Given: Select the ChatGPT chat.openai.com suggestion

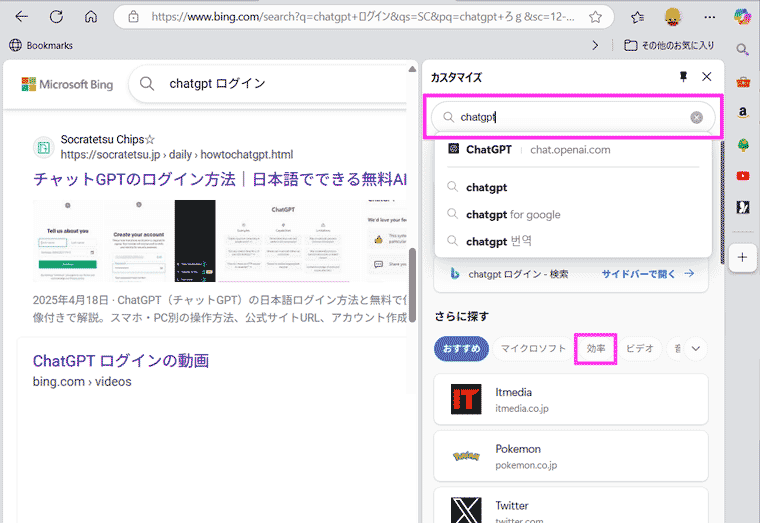Looking at the screenshot, I should point(573,150).
